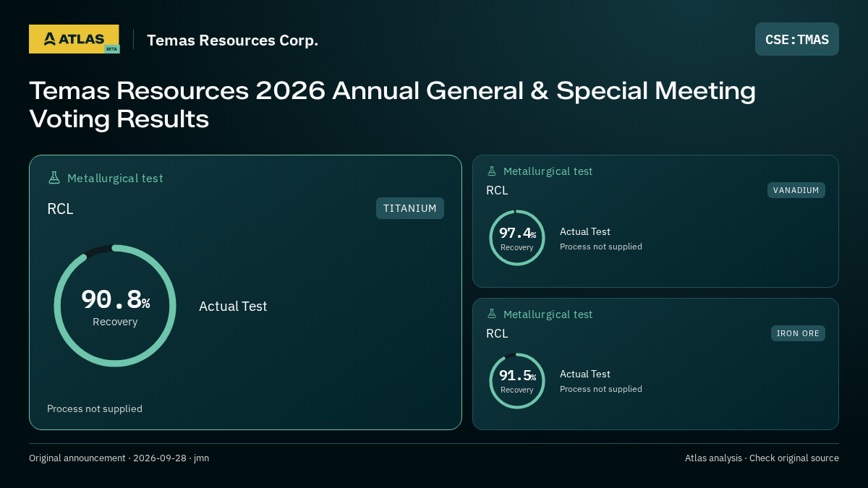Click the flask icon in the Iron Ore card
The width and height of the screenshot is (868, 488).
tap(492, 314)
